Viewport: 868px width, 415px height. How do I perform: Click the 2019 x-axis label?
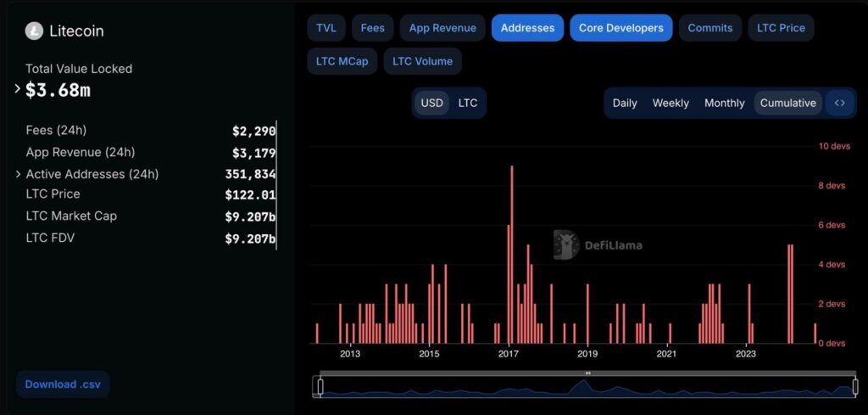coord(587,354)
